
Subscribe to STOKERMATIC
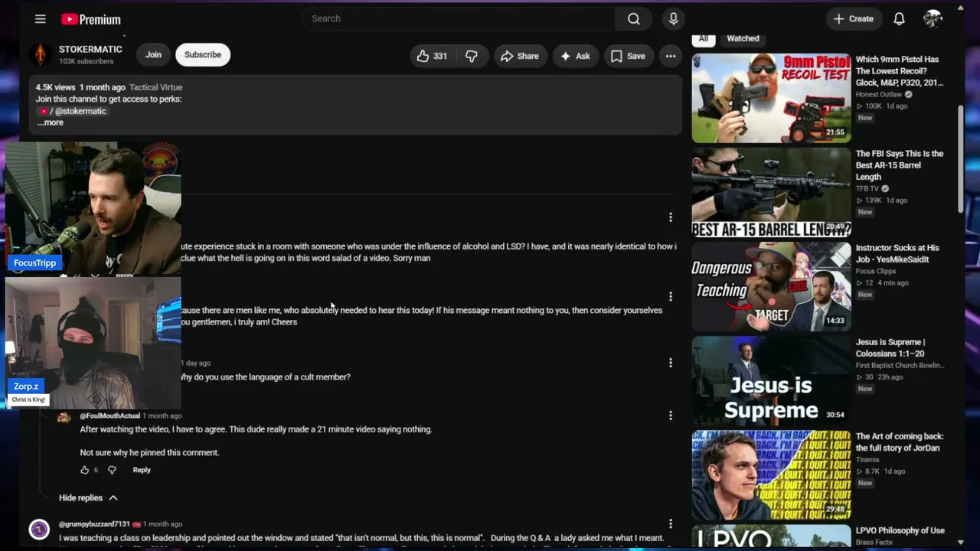click(203, 55)
